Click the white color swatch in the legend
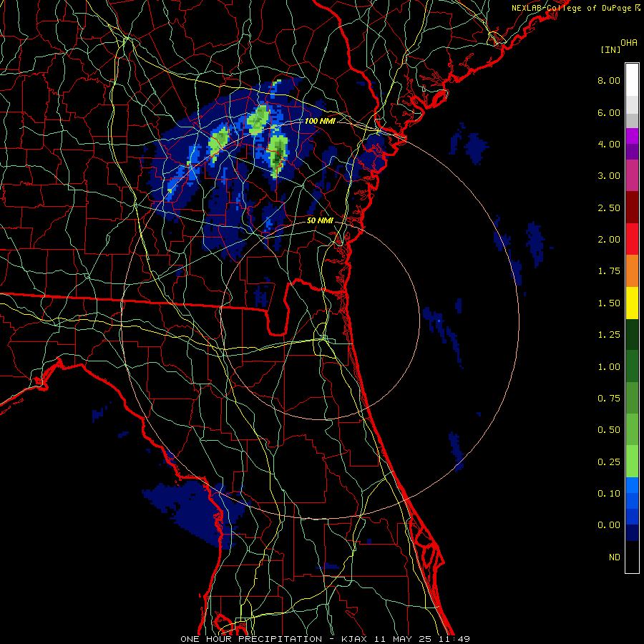Viewport: 644px width, 644px height. [x=632, y=80]
